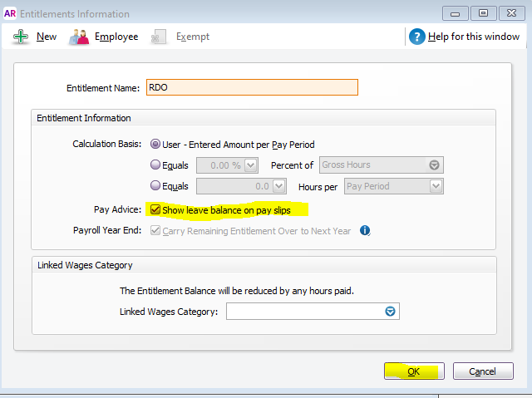The width and height of the screenshot is (532, 398).
Task: Click the info icon beside Carry Remaining Entitlement
Action: pos(365,230)
